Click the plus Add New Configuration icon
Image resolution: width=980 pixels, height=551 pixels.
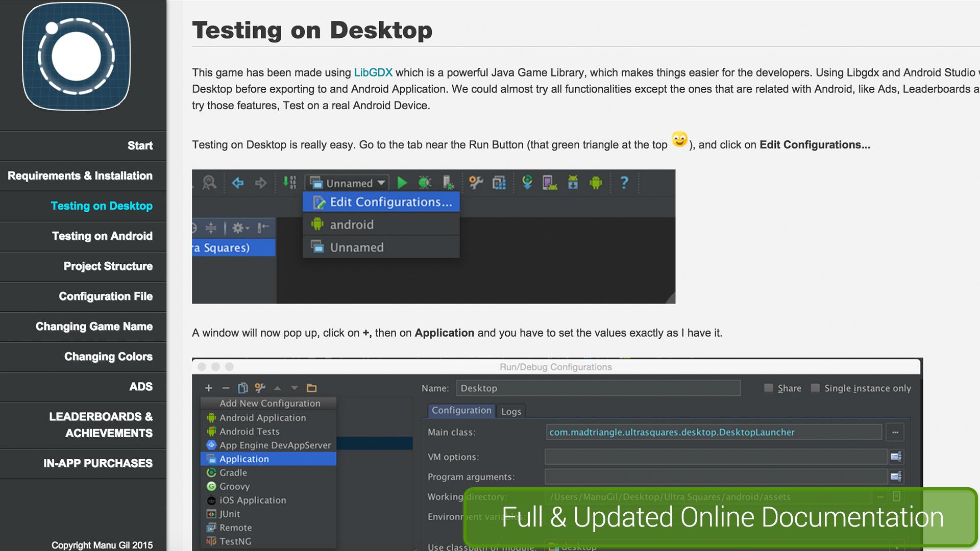tap(208, 388)
